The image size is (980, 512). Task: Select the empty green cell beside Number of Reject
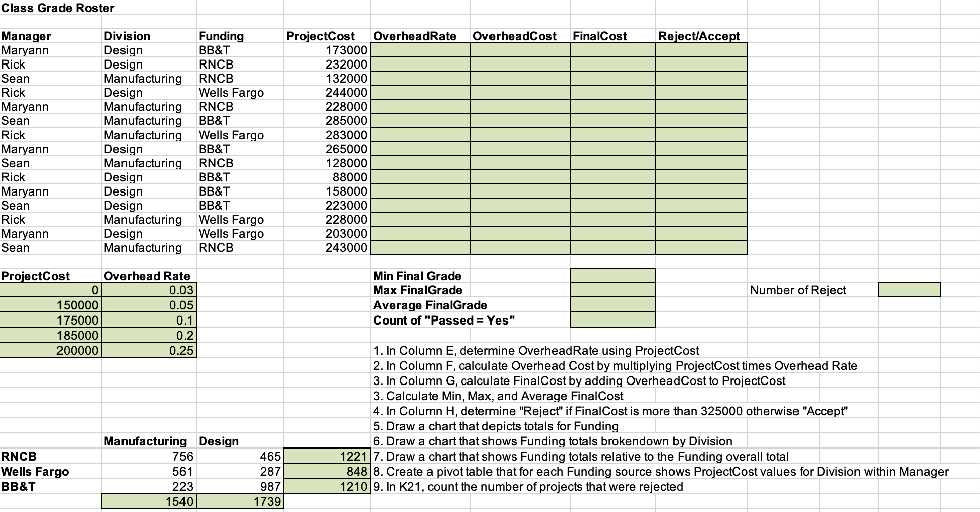tap(909, 290)
